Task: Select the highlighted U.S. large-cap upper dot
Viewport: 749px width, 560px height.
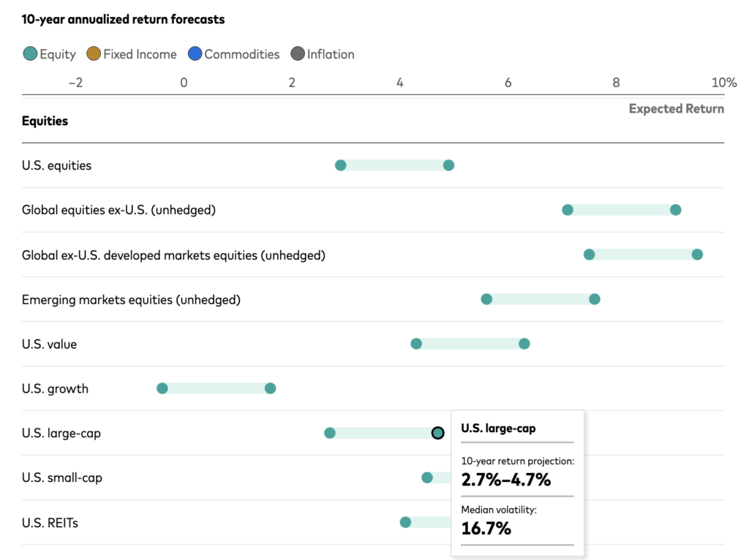Action: 437,433
